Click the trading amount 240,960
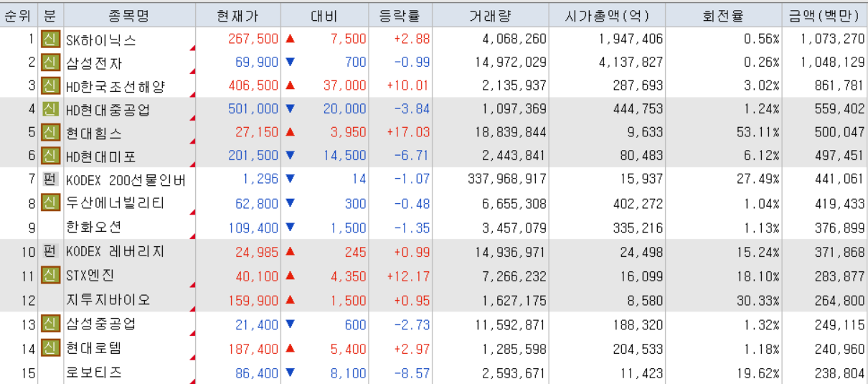The height and width of the screenshot is (384, 868). point(840,349)
